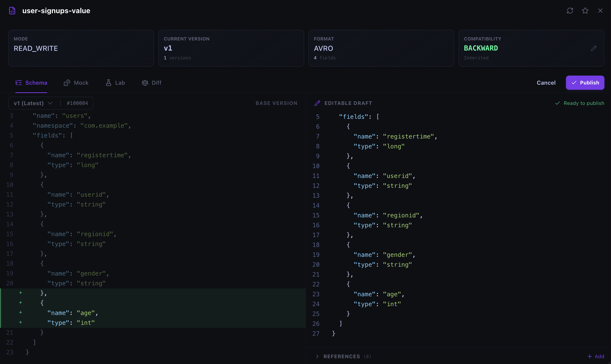
Task: Click the user-signups-value title
Action: (x=56, y=11)
